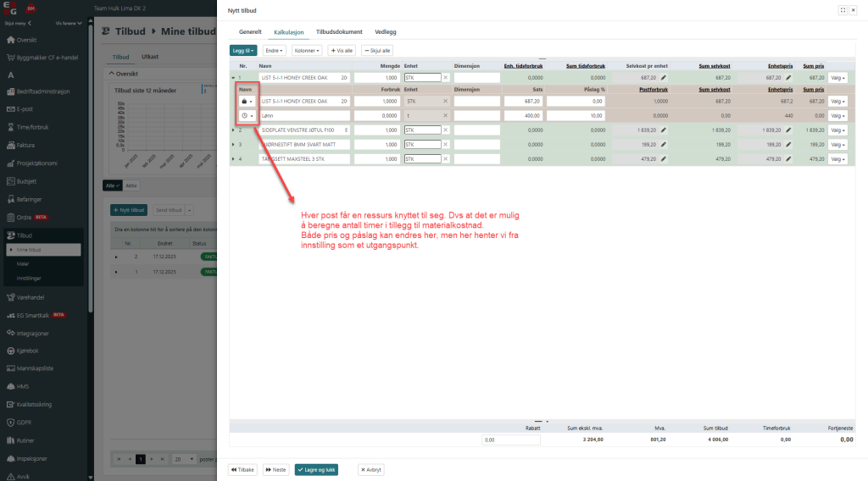
Task: Collapse row 1 LIST HONEY CREEK OAK
Action: pyautogui.click(x=233, y=77)
